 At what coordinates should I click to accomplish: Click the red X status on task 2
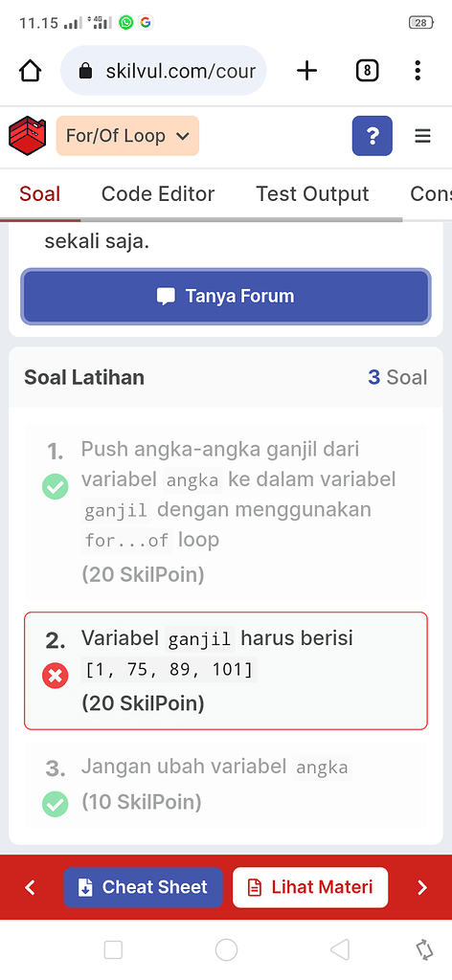[55, 676]
